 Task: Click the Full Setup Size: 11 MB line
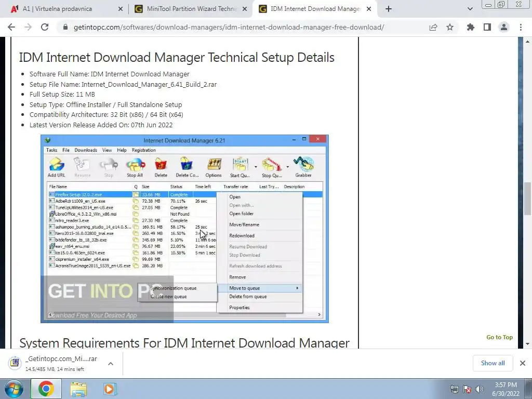[62, 95]
